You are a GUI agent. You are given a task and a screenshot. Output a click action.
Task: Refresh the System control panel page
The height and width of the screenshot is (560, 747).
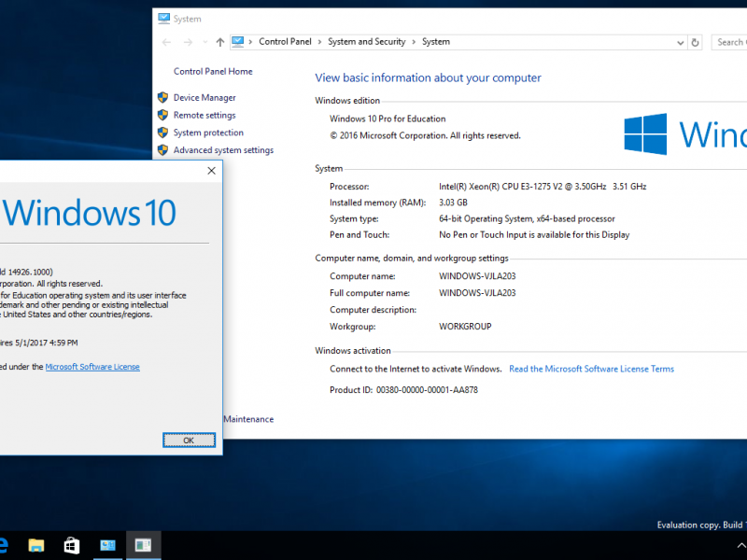pos(695,42)
